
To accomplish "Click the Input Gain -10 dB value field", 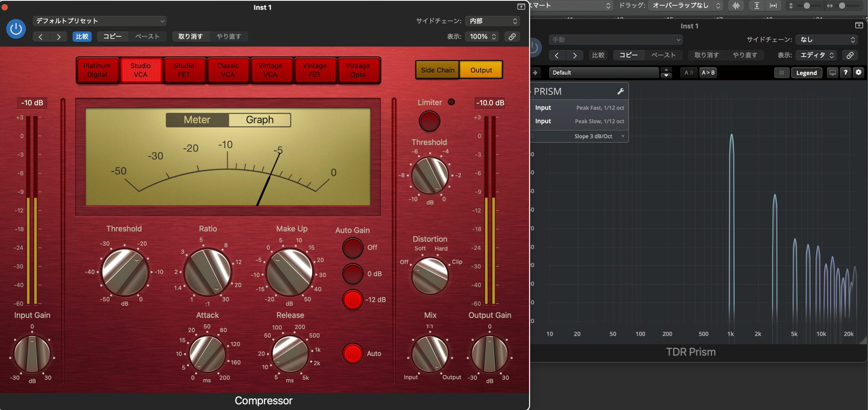I will 32,103.
